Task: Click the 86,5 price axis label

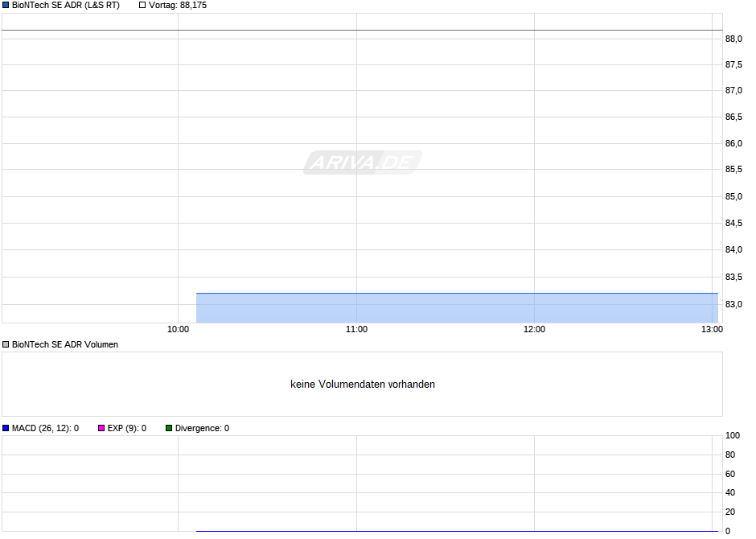Action: click(733, 117)
